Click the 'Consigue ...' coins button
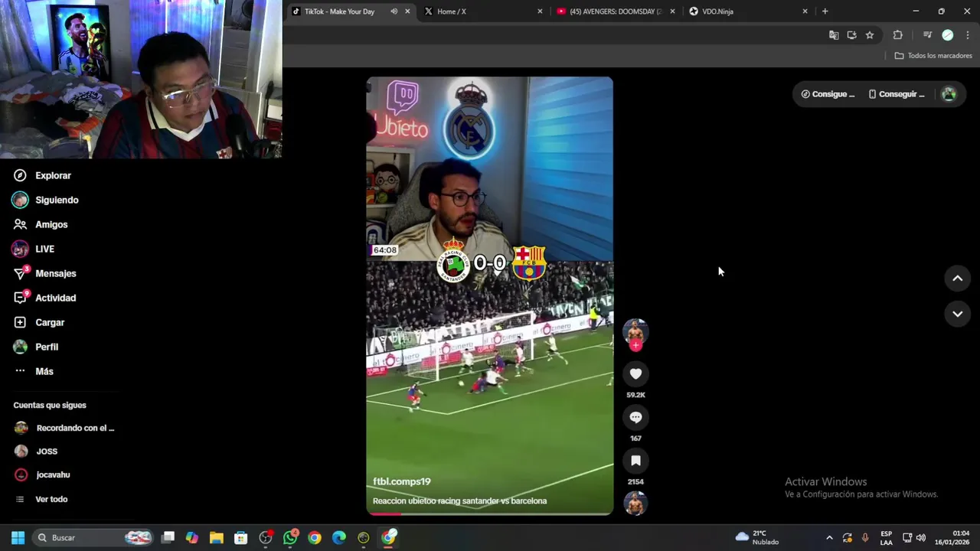The image size is (980, 551). (828, 94)
